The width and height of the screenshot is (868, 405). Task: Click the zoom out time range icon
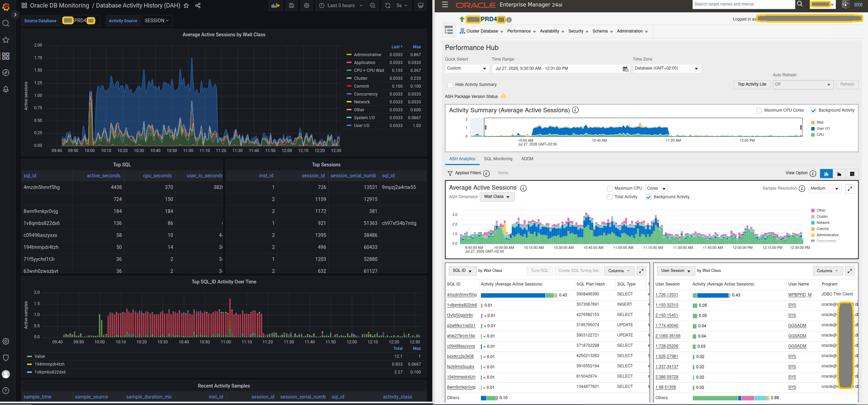[373, 5]
